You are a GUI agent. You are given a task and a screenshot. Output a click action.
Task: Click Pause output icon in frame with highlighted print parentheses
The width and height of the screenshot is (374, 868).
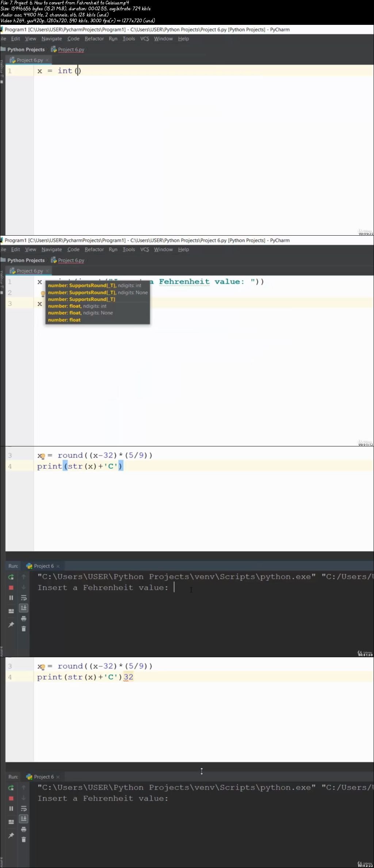point(11,598)
